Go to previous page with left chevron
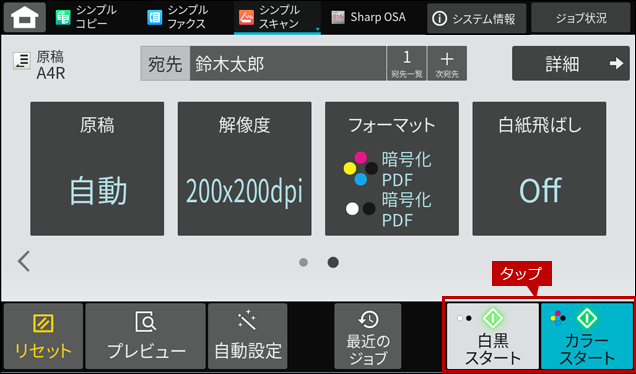 click(24, 262)
